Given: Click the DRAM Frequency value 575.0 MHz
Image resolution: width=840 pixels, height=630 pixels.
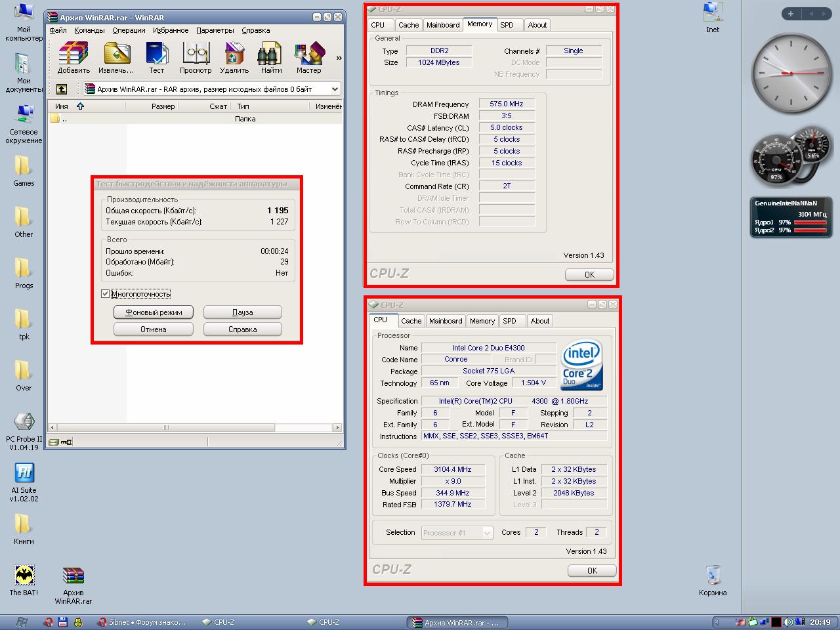Looking at the screenshot, I should coord(507,104).
